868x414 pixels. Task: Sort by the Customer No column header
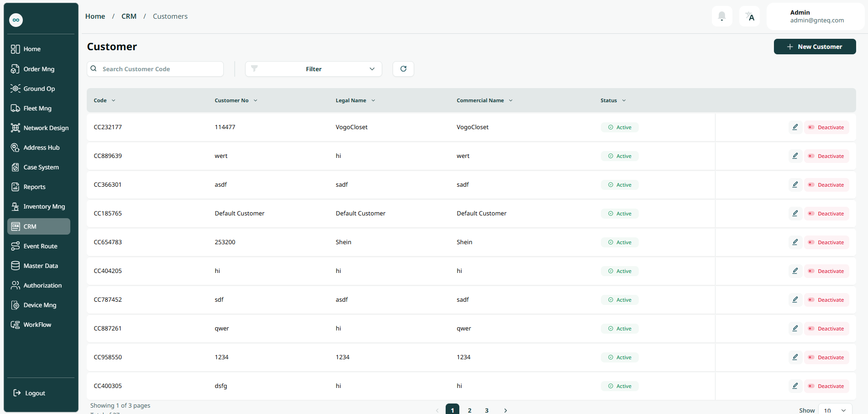point(236,100)
